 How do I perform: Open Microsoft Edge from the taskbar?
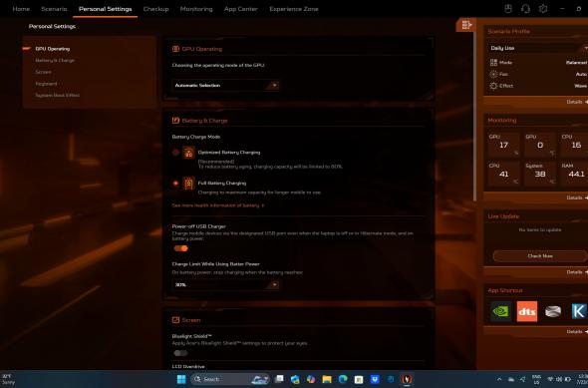coord(343,379)
